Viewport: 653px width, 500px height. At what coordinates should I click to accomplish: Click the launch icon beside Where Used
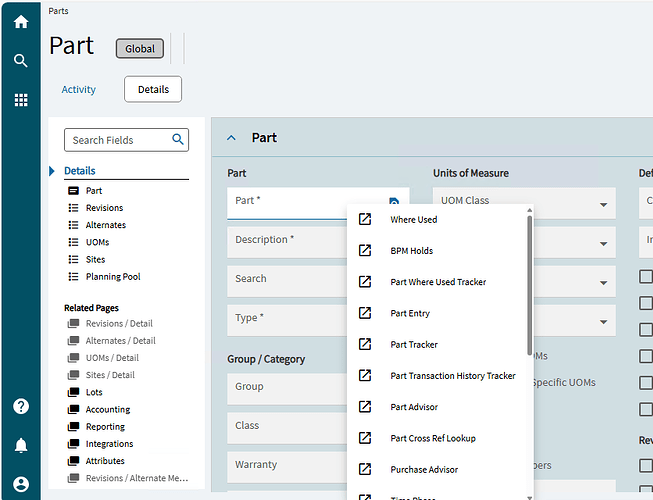point(365,219)
